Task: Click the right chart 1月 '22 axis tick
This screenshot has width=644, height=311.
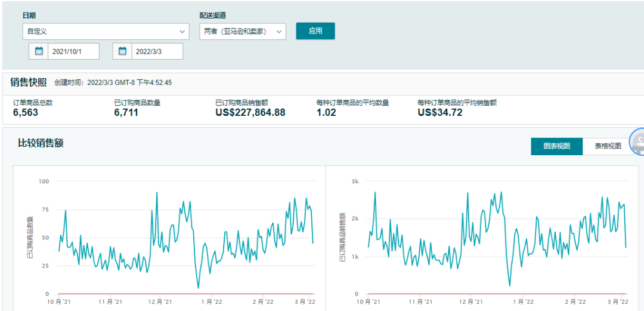Action: (x=522, y=303)
